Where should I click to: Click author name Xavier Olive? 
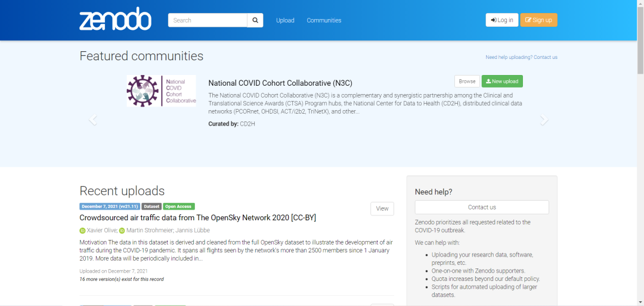[x=102, y=230]
